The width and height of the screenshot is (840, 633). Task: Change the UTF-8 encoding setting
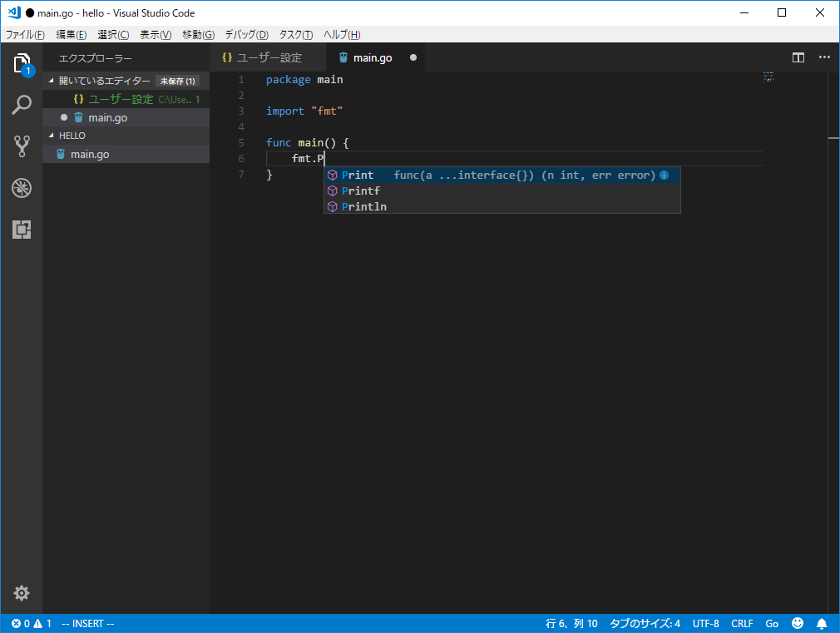[705, 623]
